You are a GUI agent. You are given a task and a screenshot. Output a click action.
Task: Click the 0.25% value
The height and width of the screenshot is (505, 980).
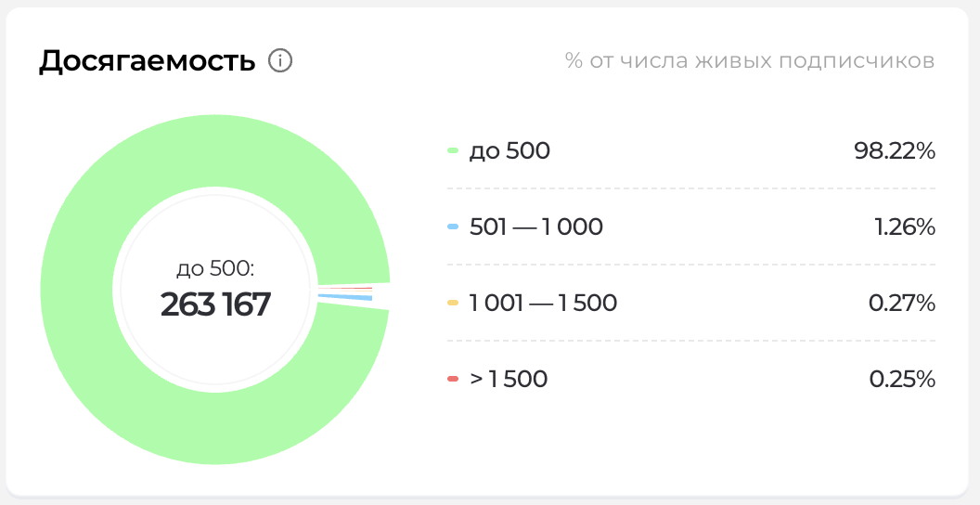point(902,379)
